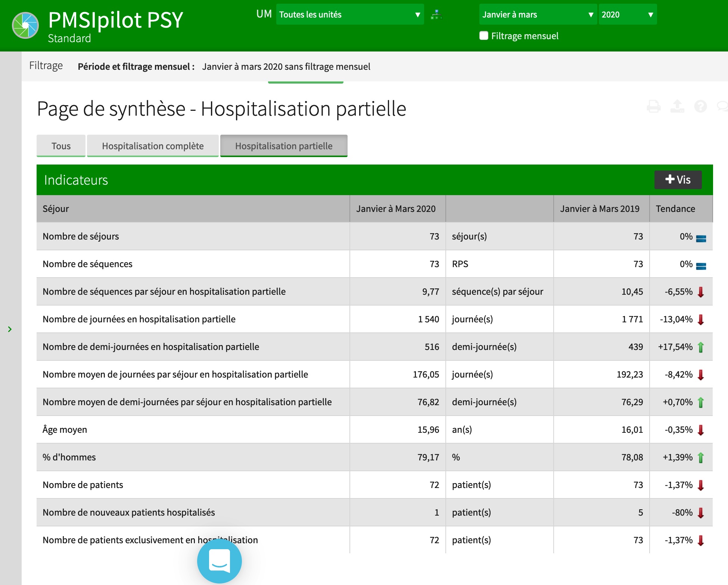728x585 pixels.
Task: Open the unit hierarchy tree icon
Action: click(x=436, y=15)
